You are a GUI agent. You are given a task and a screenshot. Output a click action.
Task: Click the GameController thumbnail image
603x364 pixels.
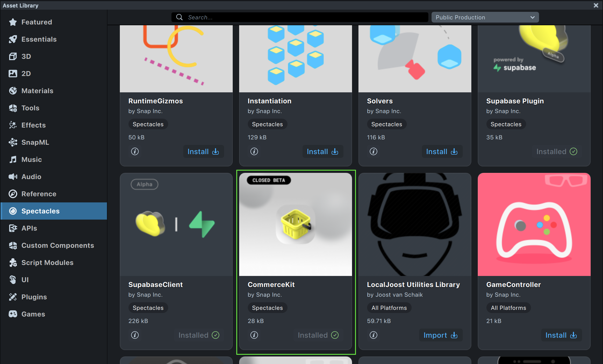(x=534, y=224)
